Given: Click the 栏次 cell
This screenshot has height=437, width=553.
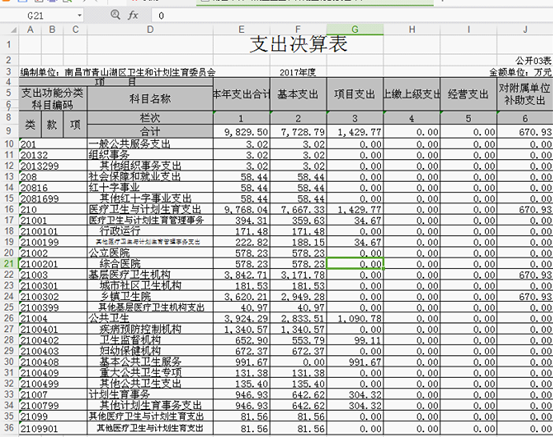Looking at the screenshot, I should pyautogui.click(x=150, y=117).
